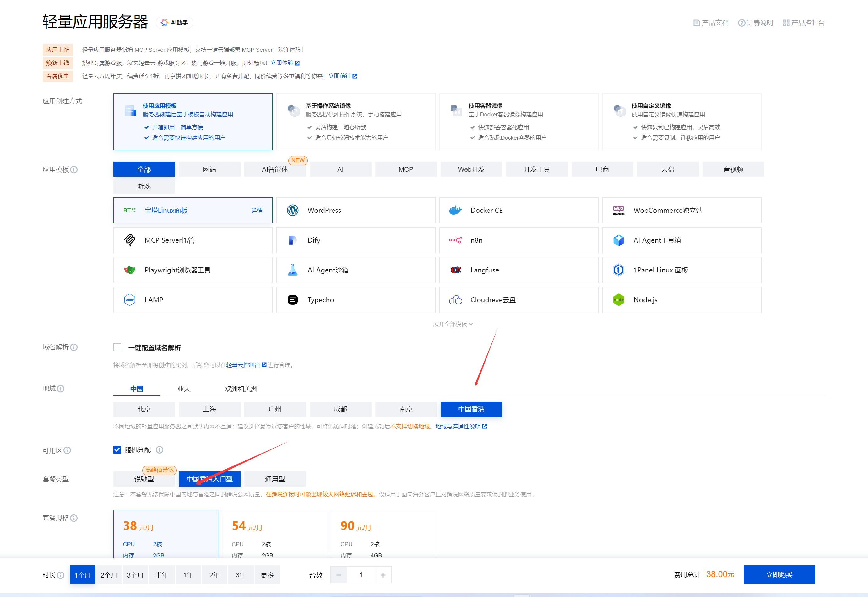
Task: Uncheck the 随机分配 availability zone checkbox
Action: [x=117, y=450]
